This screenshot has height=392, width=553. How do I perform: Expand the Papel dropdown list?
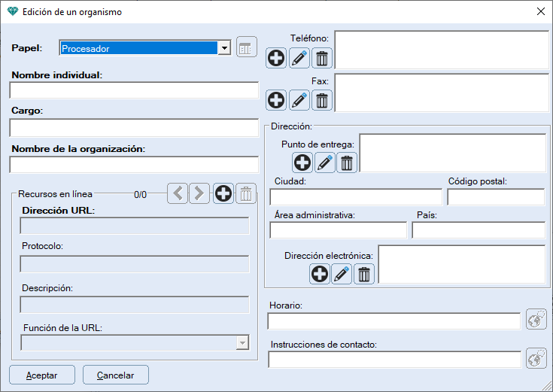[223, 48]
